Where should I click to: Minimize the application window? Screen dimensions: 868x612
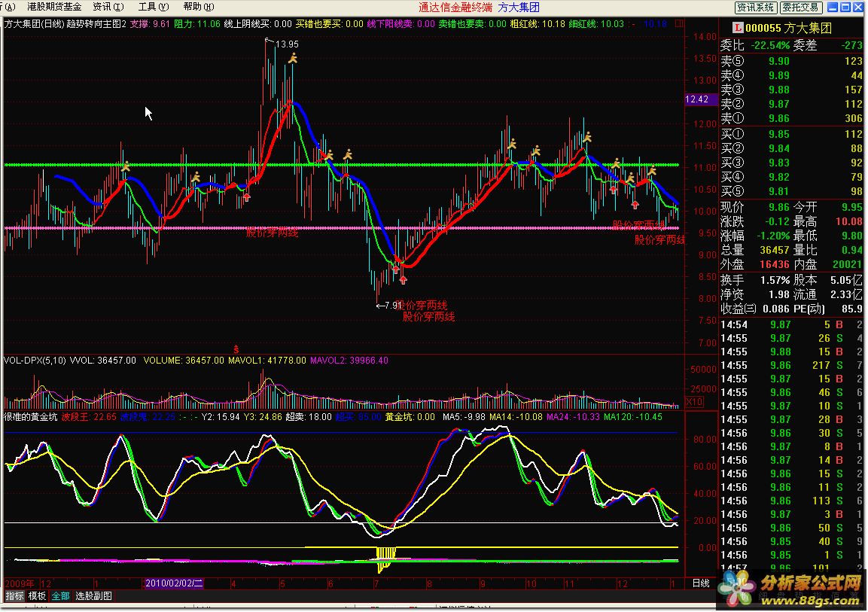(x=832, y=8)
